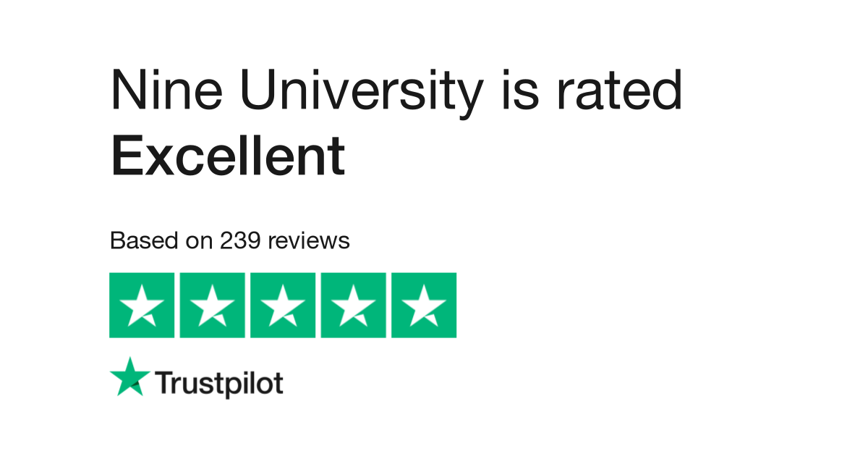Select the second green rating star

coord(212,305)
